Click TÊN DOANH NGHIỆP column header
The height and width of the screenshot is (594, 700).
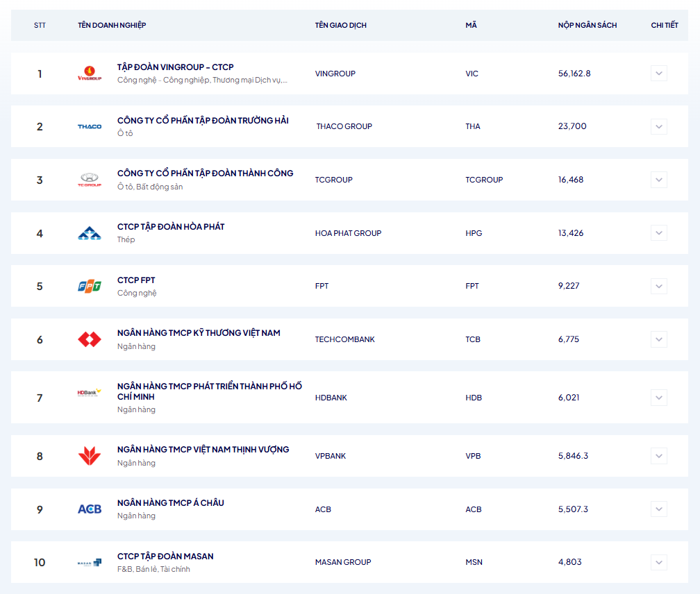[112, 26]
